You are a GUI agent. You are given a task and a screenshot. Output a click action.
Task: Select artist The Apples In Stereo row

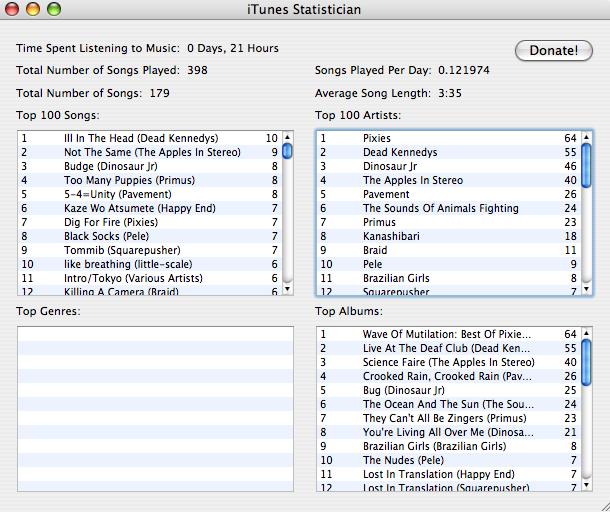[x=449, y=180]
